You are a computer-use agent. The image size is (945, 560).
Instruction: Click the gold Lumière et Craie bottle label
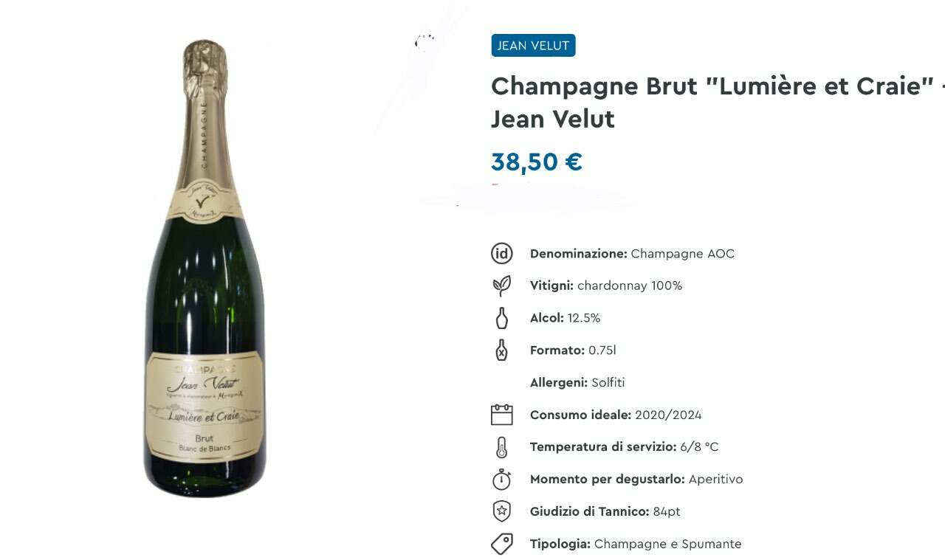(205, 407)
